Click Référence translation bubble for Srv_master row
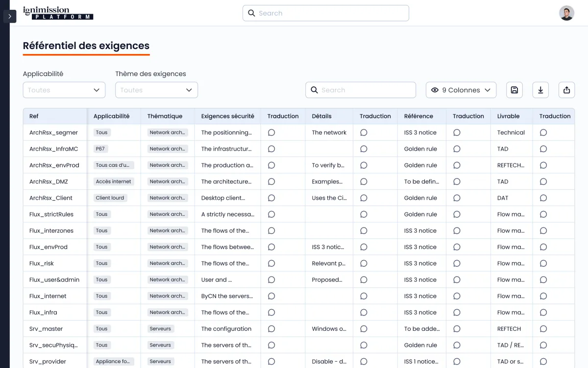 457,329
